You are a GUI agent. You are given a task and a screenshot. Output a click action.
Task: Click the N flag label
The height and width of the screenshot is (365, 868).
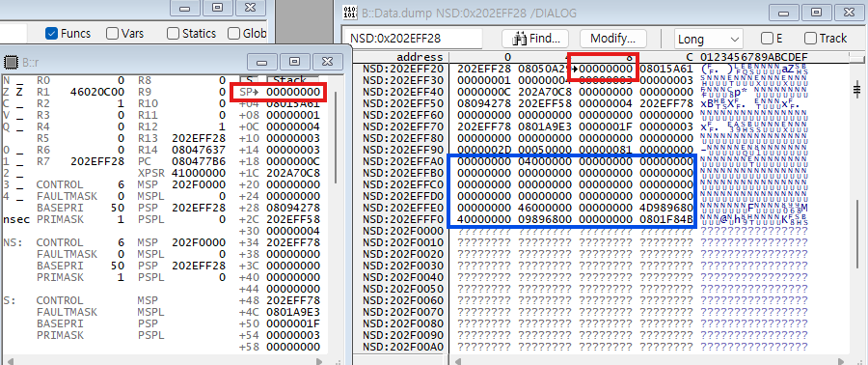tap(6, 80)
